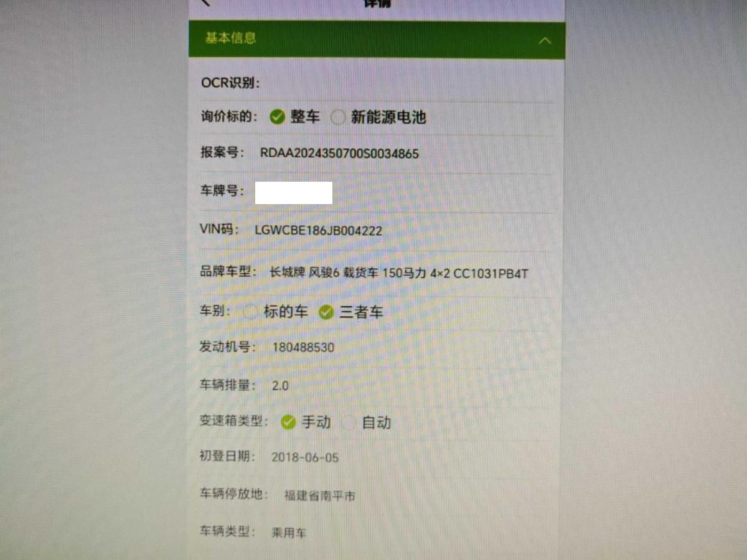
Task: Click the 报案号 value RDAA2024350700S0034865
Action: (x=339, y=154)
